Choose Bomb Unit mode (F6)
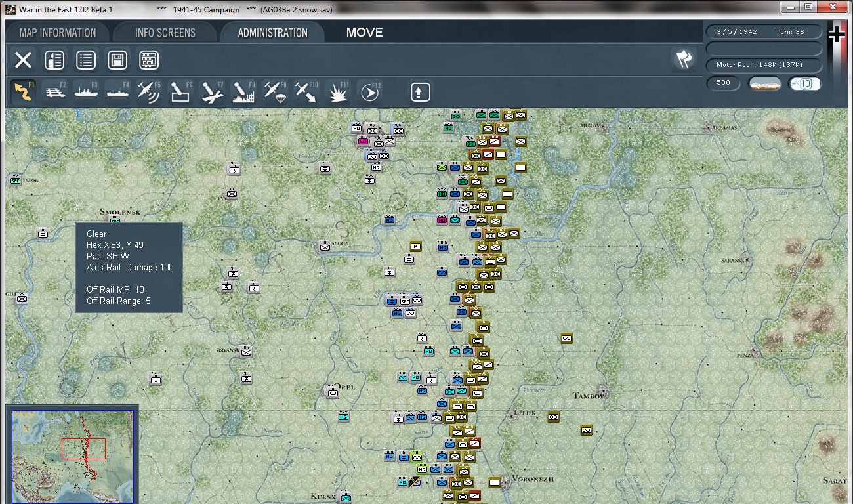Screen dimensions: 853x504 (x=181, y=92)
